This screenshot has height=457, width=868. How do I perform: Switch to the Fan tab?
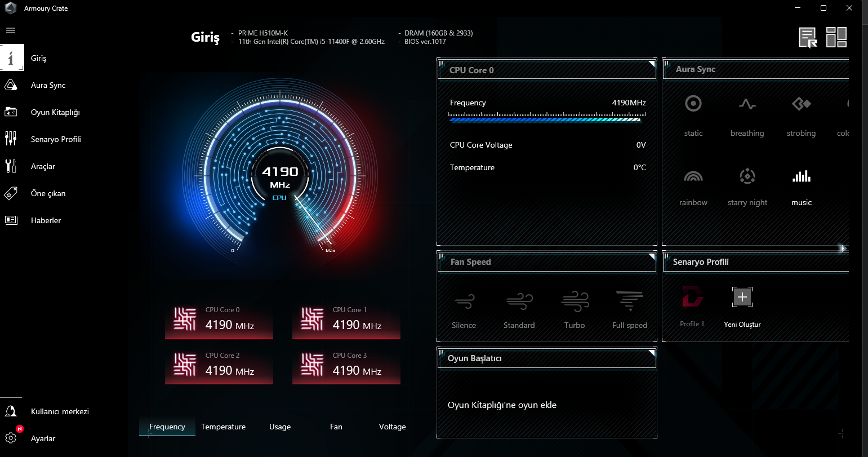point(336,427)
